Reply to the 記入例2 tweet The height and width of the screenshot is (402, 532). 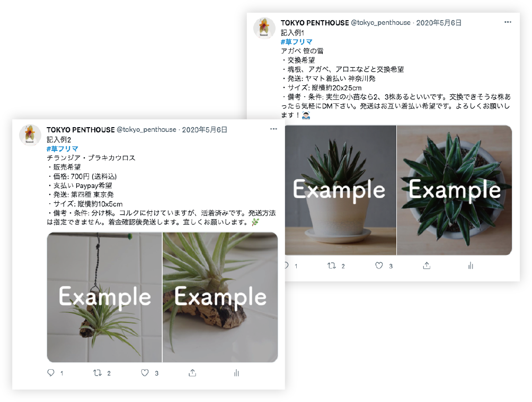(51, 373)
